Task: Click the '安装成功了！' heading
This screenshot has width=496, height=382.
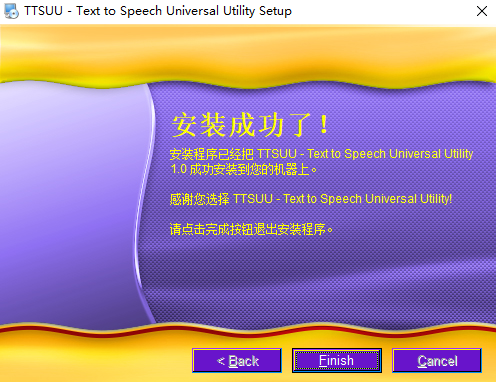Action: [250, 125]
